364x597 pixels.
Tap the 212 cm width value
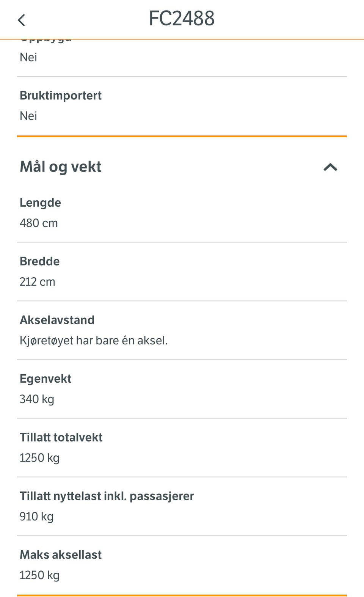(38, 282)
